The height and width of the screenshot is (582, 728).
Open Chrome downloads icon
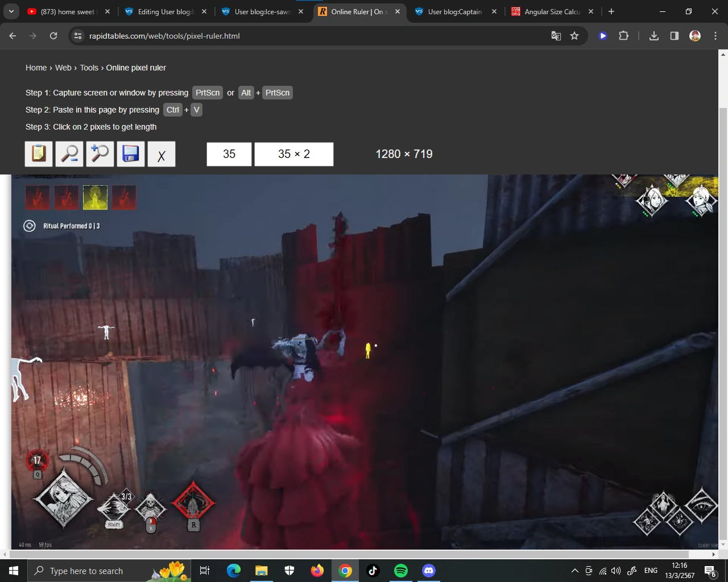(x=654, y=36)
